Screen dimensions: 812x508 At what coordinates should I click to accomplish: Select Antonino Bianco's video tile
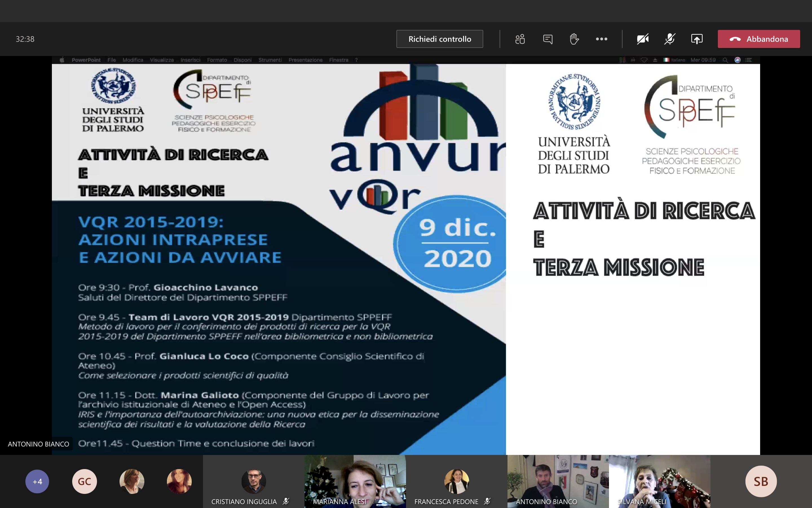(558, 481)
